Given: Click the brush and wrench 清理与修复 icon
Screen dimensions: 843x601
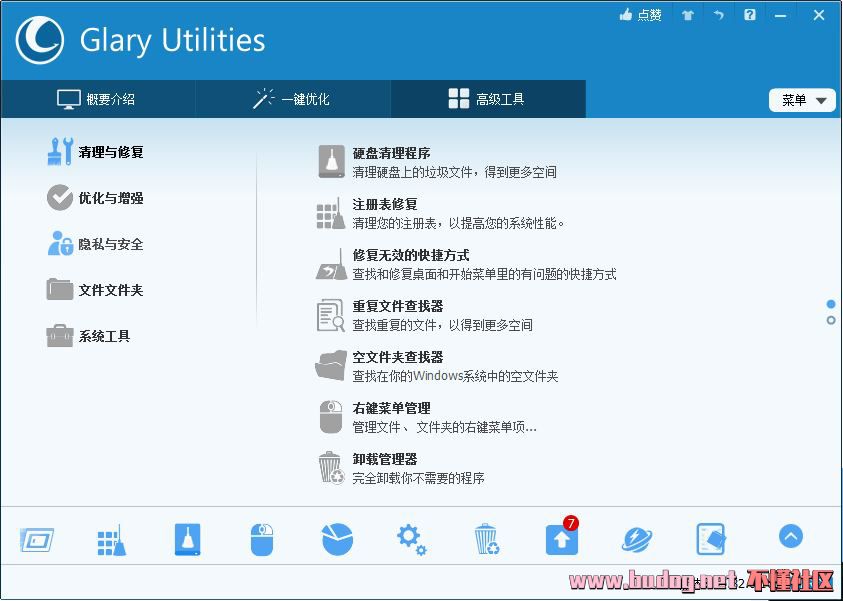Looking at the screenshot, I should point(60,152).
